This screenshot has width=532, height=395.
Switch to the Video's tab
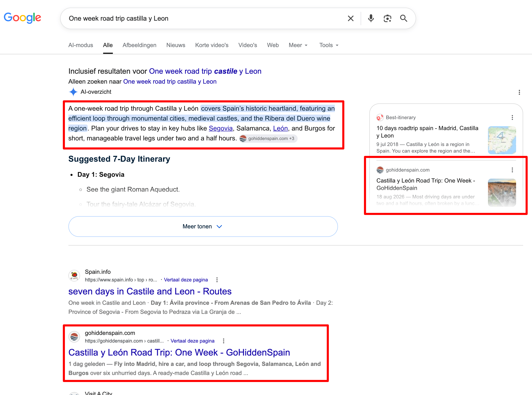248,45
